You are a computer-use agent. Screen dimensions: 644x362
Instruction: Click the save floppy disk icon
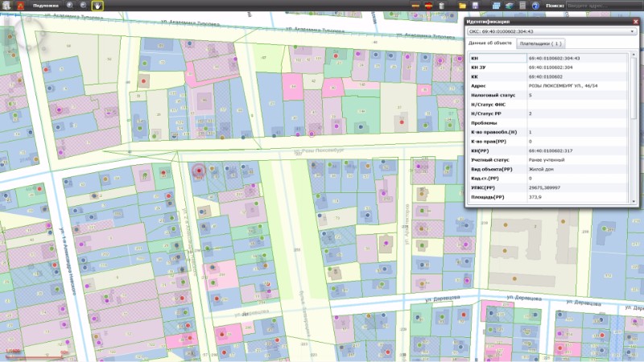click(x=476, y=6)
